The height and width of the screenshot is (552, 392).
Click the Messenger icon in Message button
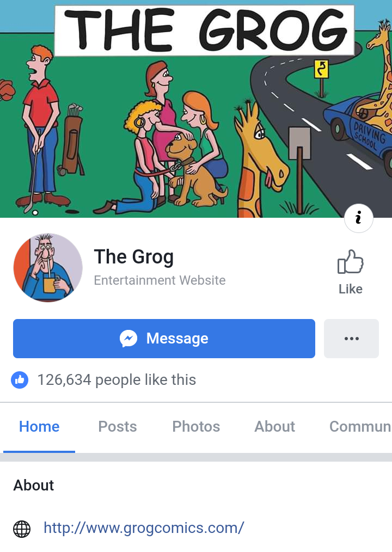[128, 339]
